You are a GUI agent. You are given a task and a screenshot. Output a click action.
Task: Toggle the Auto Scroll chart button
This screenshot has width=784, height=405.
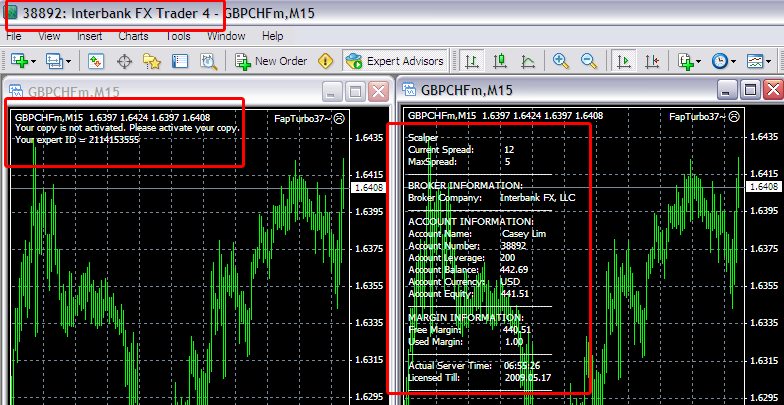(x=624, y=61)
